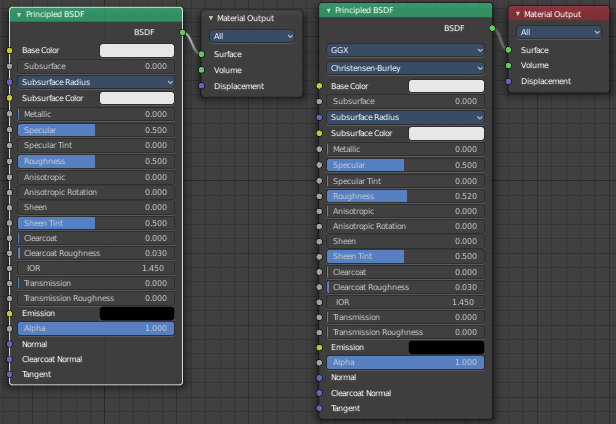Collapse the red Material Output node triangle
Viewport: 616px width, 424px height.
[x=518, y=14]
